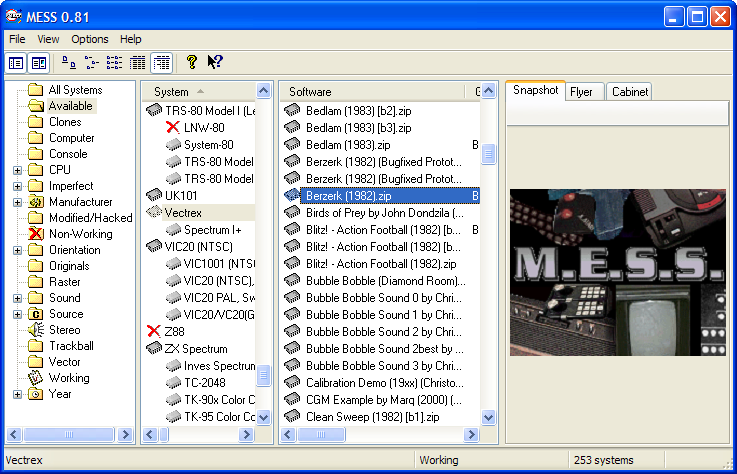Click the Working checkmark icon
This screenshot has height=474, width=737.
(36, 378)
